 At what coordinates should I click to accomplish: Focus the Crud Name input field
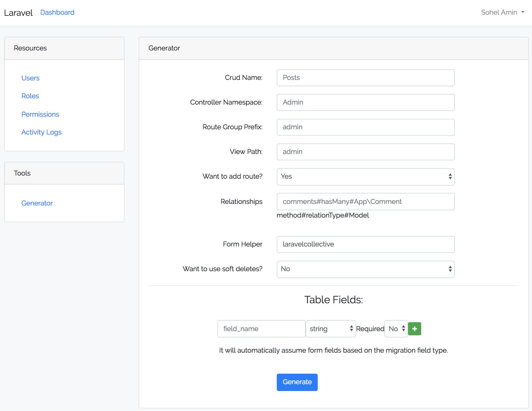click(365, 78)
